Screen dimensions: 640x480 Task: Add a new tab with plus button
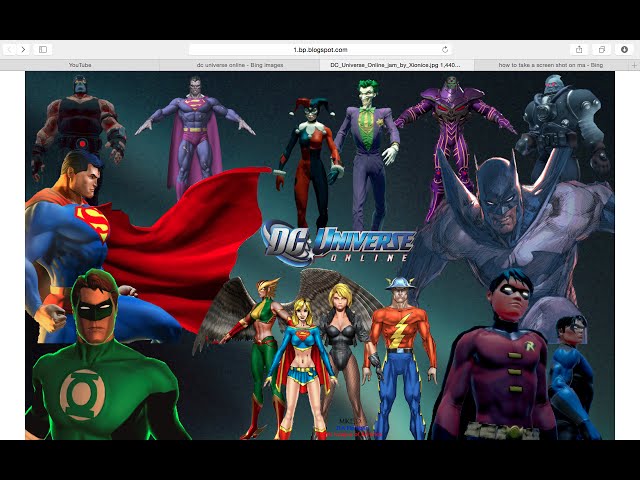click(x=634, y=65)
